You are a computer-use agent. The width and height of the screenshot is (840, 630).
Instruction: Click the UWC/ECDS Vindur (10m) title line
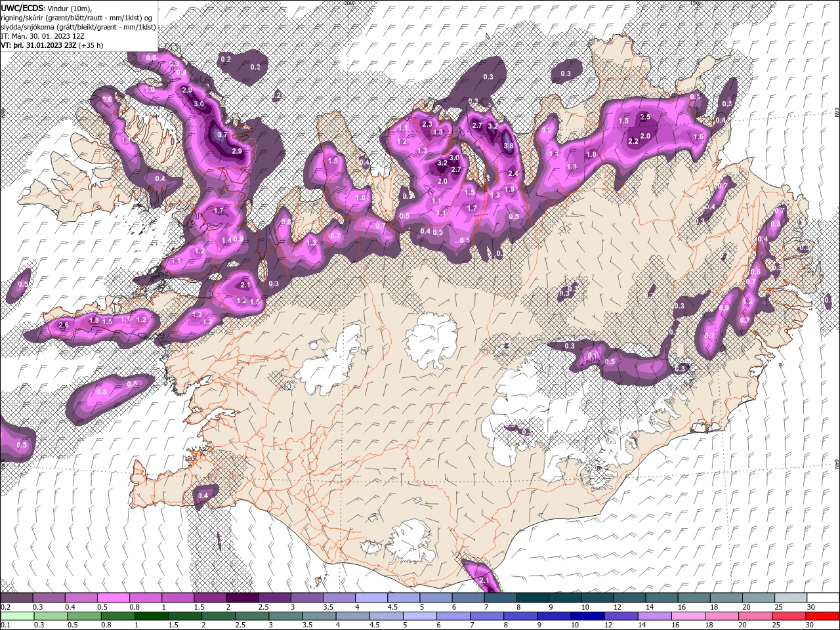tap(47, 7)
